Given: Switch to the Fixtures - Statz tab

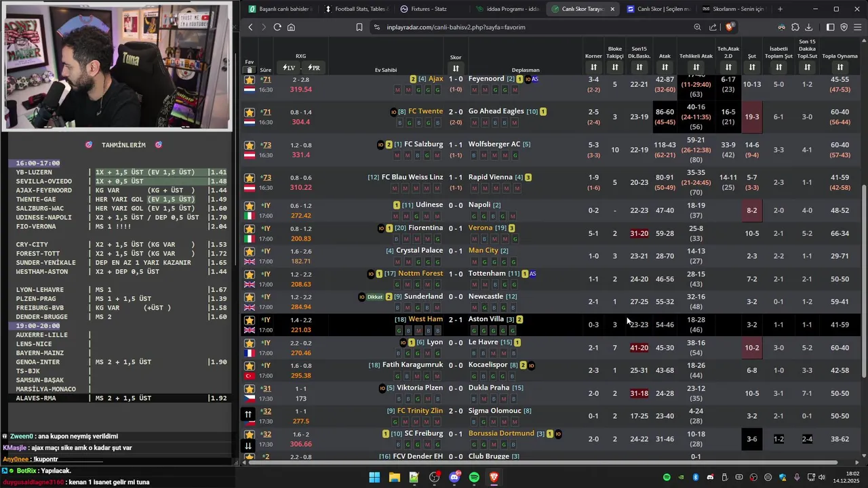Looking at the screenshot, I should [x=431, y=9].
